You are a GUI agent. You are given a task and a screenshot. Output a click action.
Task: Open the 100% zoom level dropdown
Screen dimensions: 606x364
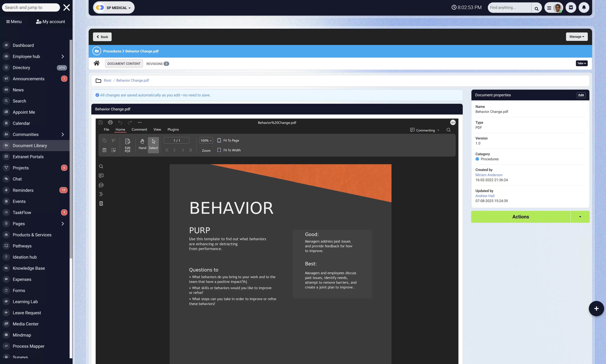pyautogui.click(x=206, y=141)
